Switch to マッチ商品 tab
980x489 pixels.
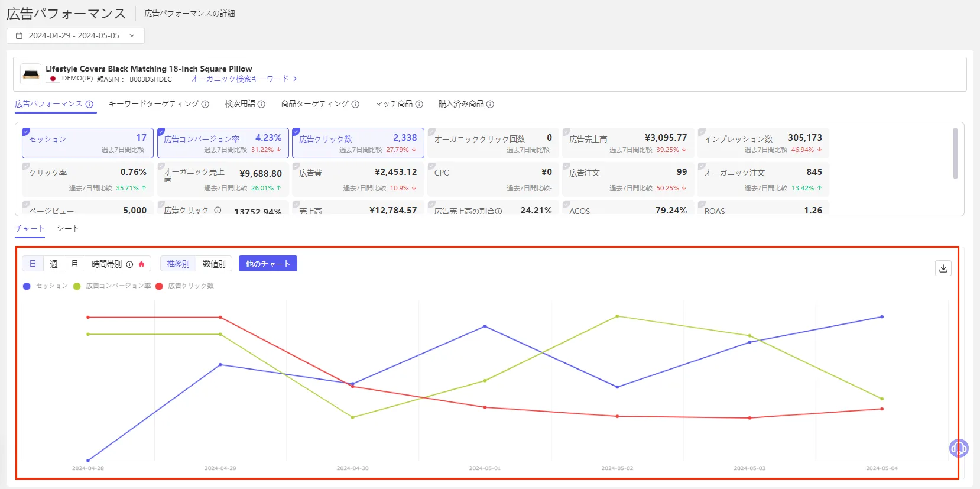click(x=394, y=104)
